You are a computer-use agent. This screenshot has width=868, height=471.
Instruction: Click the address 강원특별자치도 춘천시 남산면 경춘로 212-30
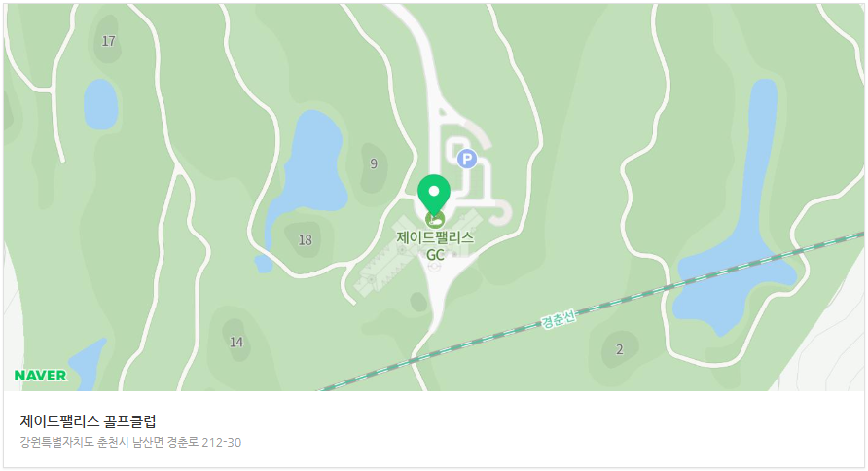(x=130, y=442)
